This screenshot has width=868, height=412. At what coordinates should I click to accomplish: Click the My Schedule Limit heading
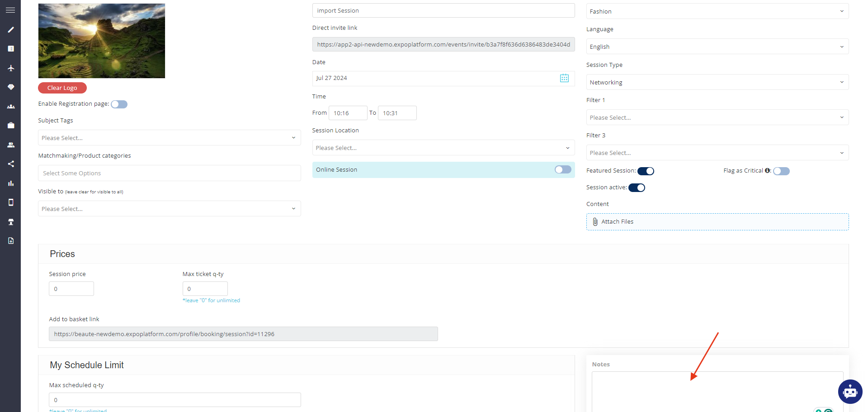87,365
